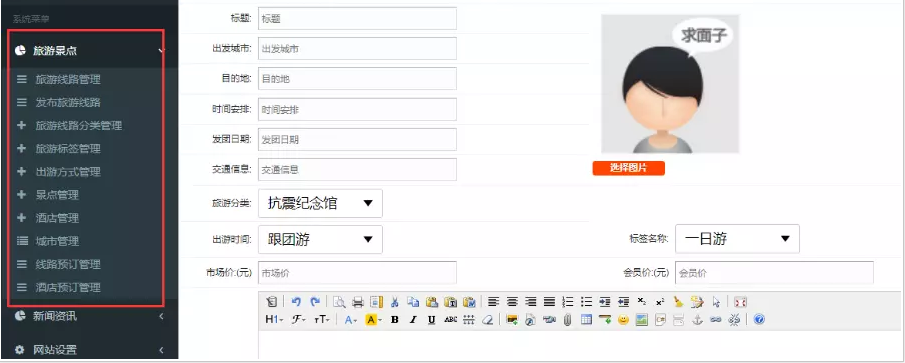Image resolution: width=905 pixels, height=363 pixels.
Task: Click the orange 选择图片 button
Action: [x=629, y=168]
